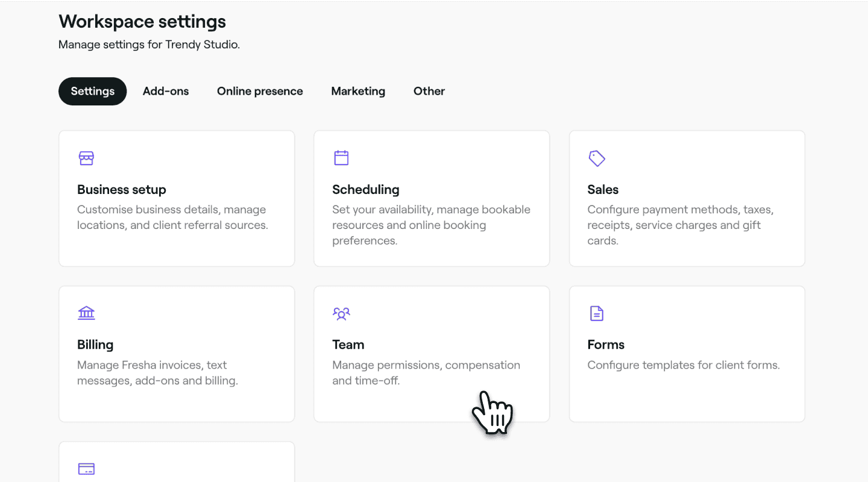Screen dimensions: 868x482
Task: Click the storefront icon on Business setup card
Action: pos(86,158)
